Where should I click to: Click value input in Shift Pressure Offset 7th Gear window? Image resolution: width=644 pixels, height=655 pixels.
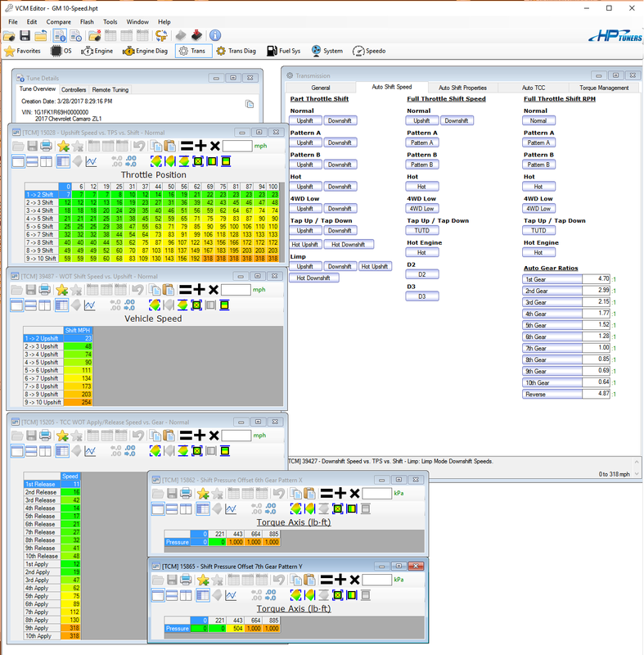[376, 580]
